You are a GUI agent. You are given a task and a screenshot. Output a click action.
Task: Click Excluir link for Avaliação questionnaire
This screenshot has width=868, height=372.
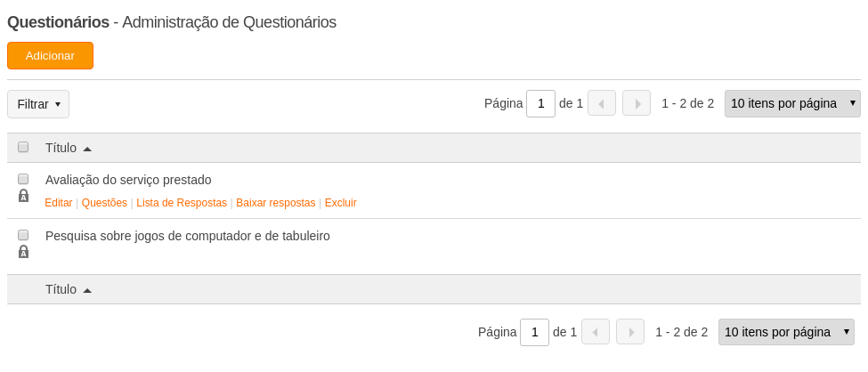pos(340,203)
